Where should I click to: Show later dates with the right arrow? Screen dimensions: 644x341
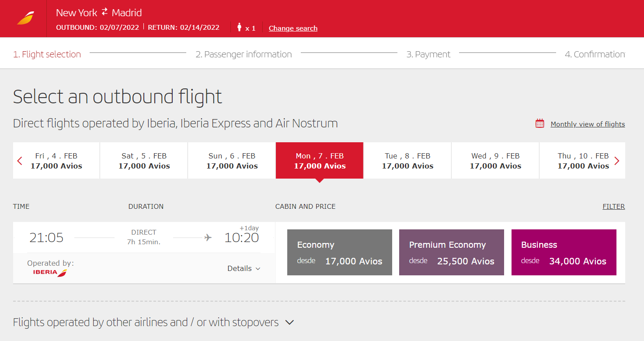617,161
